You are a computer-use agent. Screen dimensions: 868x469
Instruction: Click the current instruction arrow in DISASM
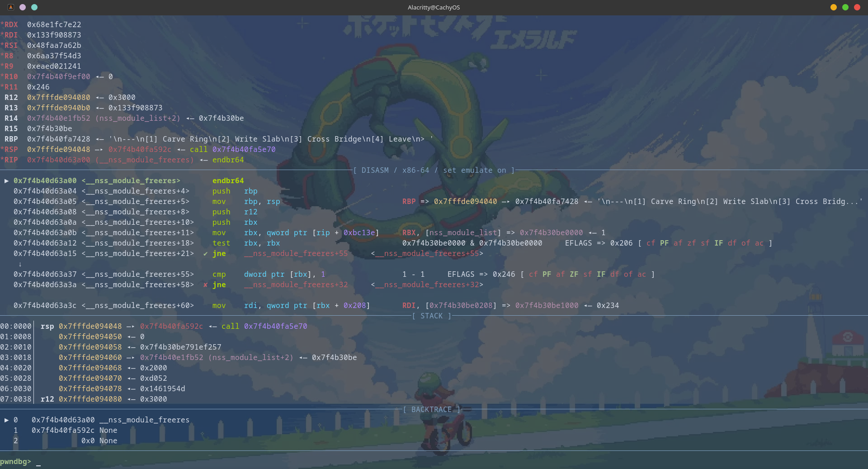point(7,180)
